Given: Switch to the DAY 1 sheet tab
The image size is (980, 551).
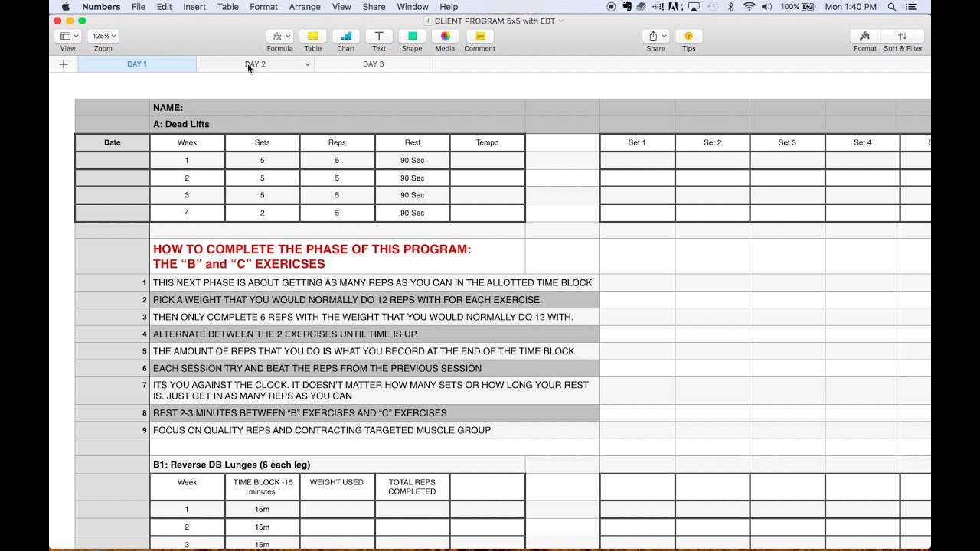Looking at the screenshot, I should tap(137, 64).
